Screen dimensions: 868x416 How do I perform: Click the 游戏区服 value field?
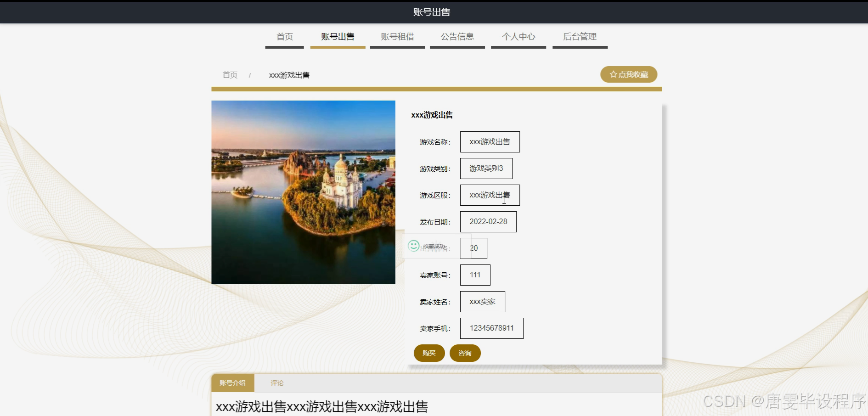point(490,195)
